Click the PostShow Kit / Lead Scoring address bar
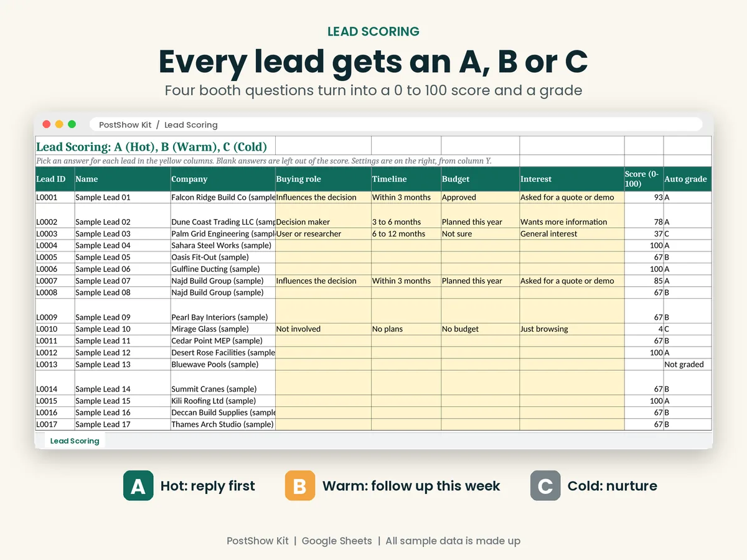747x560 pixels. tap(396, 124)
